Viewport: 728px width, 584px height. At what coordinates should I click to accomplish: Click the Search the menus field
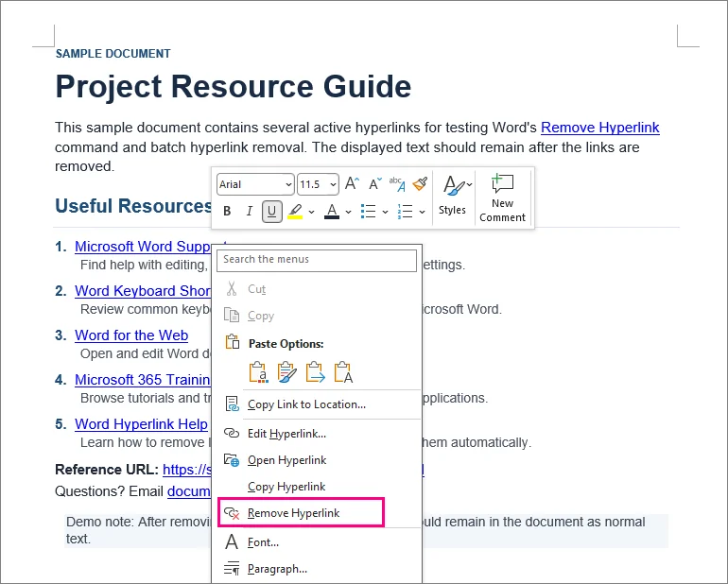click(x=317, y=261)
